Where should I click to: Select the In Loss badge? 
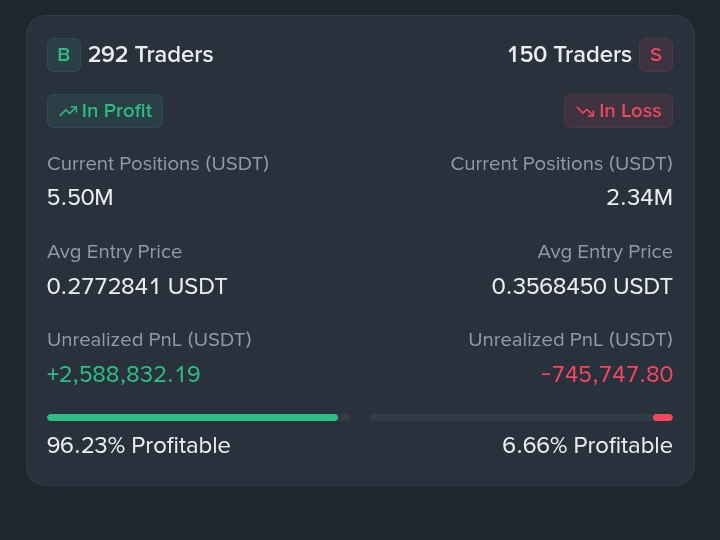pyautogui.click(x=618, y=111)
